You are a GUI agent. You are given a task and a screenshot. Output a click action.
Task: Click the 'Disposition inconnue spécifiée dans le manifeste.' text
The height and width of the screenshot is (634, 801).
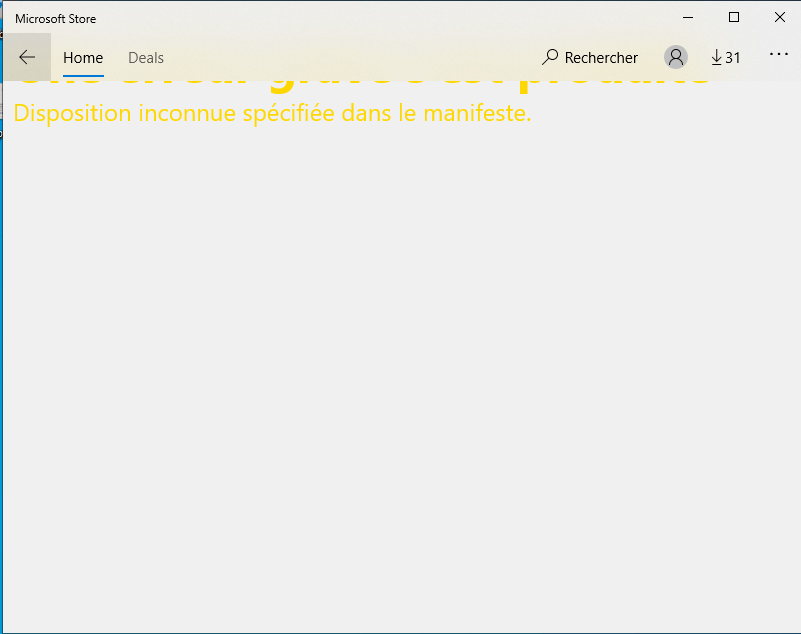[272, 113]
